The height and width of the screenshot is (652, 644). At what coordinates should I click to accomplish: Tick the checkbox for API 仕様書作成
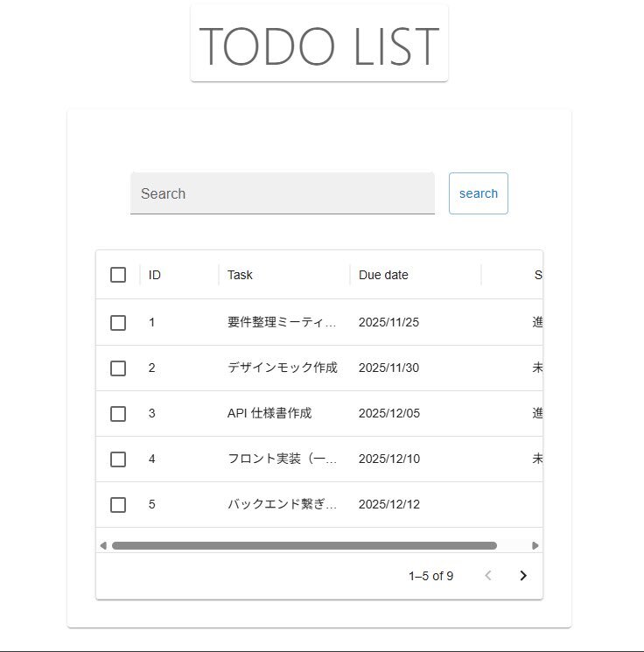tap(118, 414)
